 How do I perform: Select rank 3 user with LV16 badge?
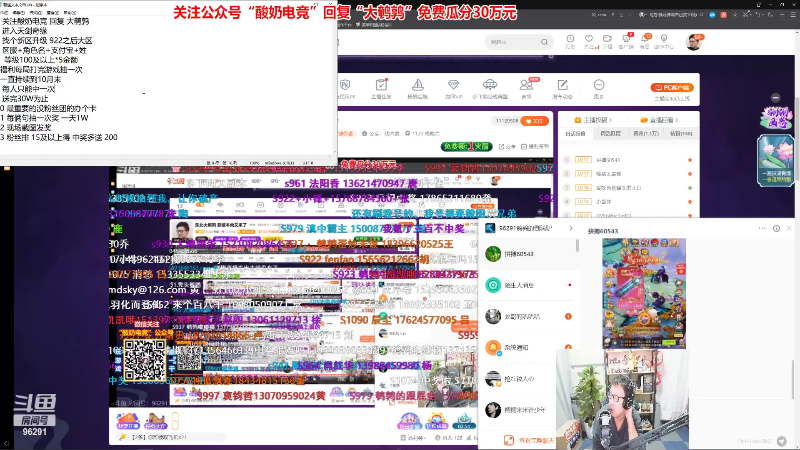(629, 188)
